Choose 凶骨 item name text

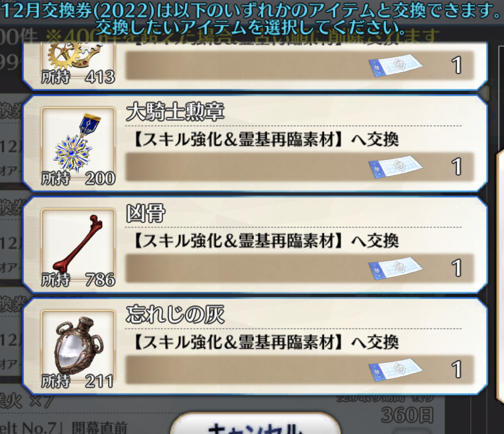coord(146,213)
